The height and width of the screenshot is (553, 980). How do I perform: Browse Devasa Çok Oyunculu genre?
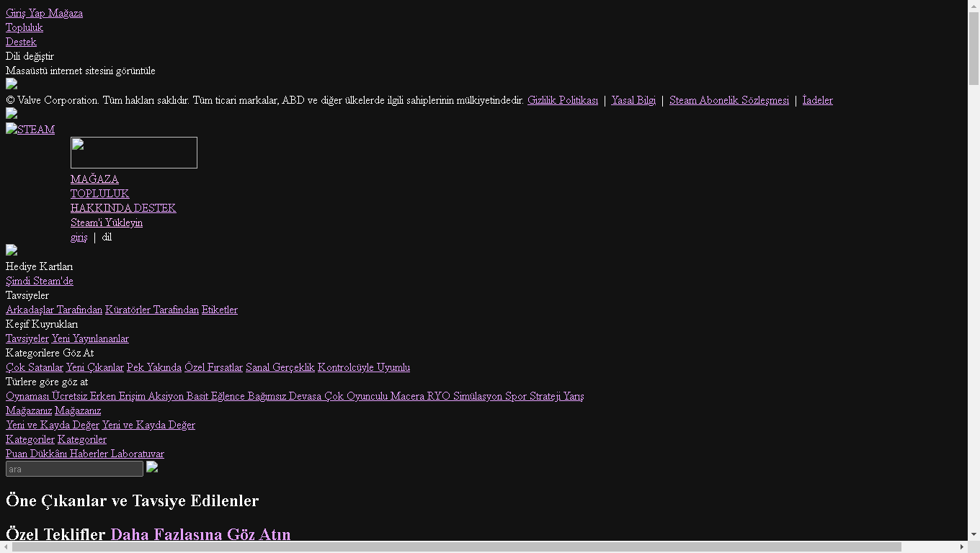[338, 396]
